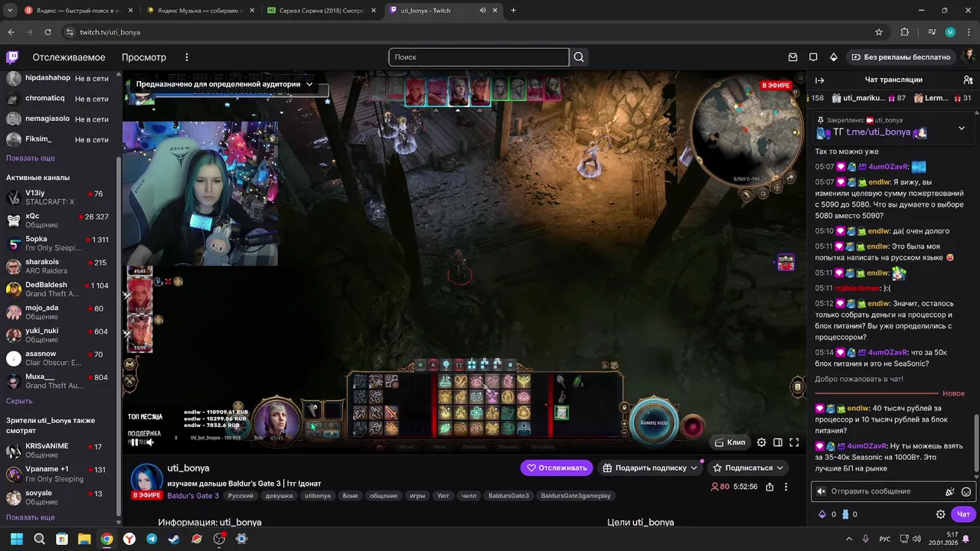Open the notifications inbox icon

coord(793,57)
